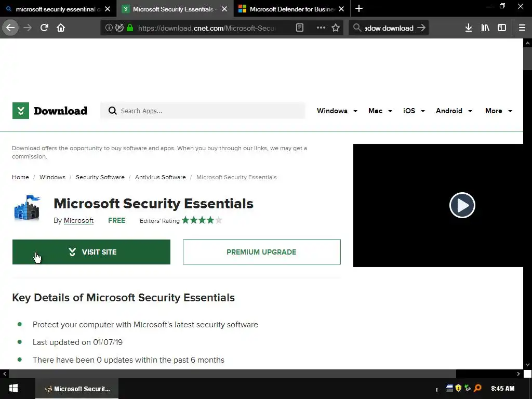This screenshot has width=532, height=399.
Task: Close the Microsoft Security Essentials tab
Action: click(224, 9)
